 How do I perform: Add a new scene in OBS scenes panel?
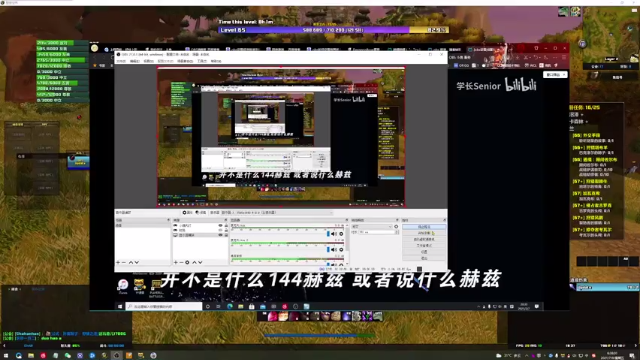click(118, 262)
